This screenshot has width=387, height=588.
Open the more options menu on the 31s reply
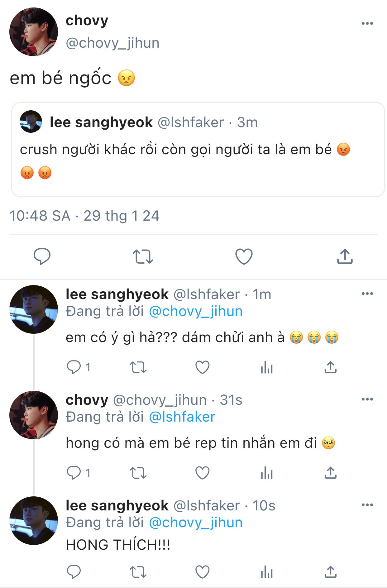coord(367,399)
